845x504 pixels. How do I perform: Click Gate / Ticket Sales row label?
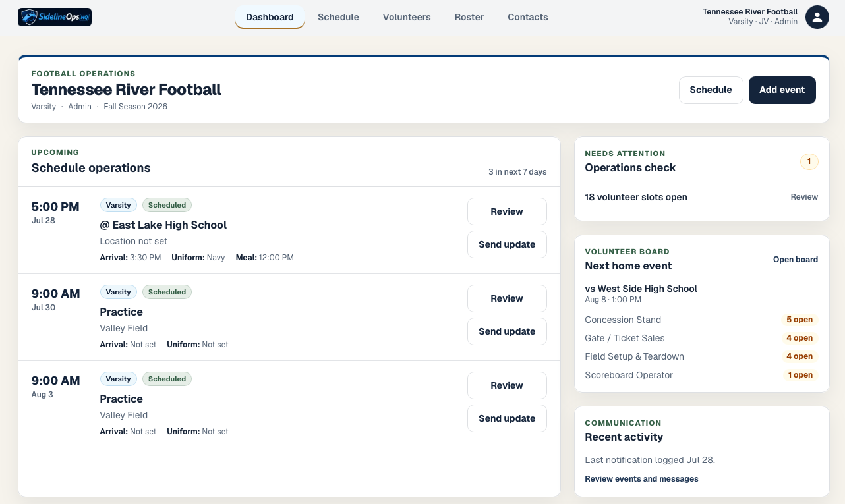(625, 338)
